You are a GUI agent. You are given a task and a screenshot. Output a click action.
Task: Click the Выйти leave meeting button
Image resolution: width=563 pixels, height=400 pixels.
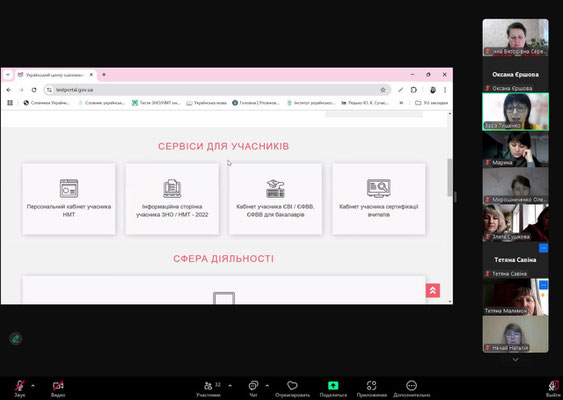coord(554,389)
